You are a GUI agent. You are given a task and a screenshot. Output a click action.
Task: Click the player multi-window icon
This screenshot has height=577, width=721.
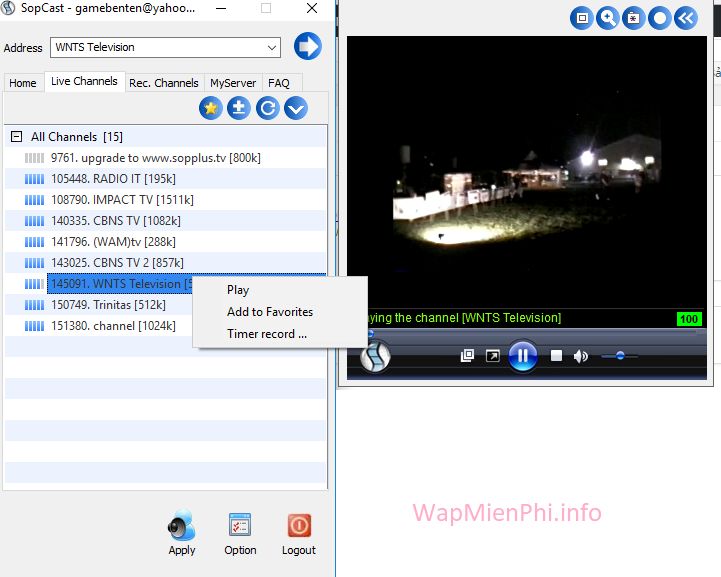tap(467, 356)
